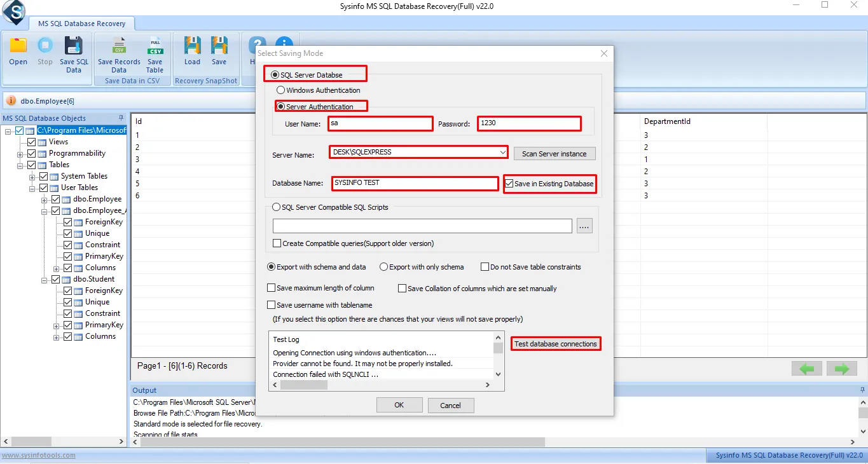
Task: Collapse the Tables tree node
Action: (x=20, y=165)
